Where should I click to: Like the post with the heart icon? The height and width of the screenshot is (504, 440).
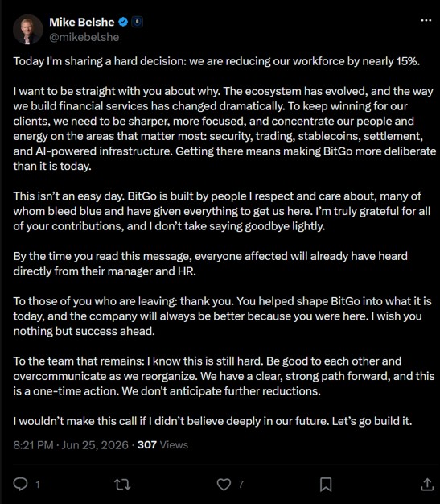224,484
